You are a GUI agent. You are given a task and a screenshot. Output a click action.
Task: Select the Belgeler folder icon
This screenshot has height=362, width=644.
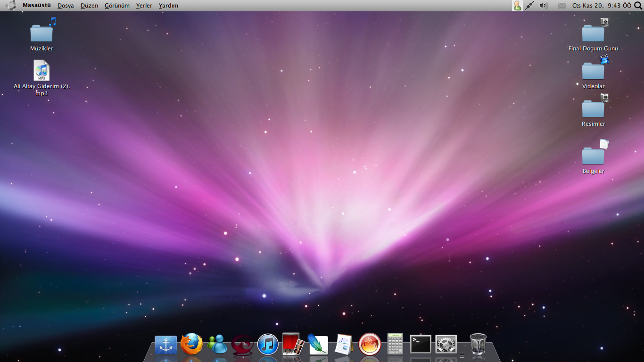coord(593,157)
